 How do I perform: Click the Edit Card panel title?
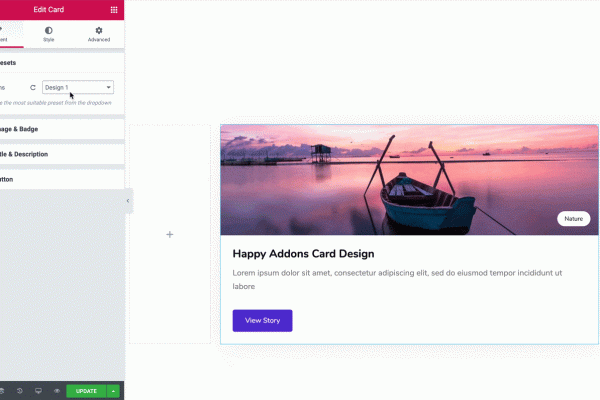click(x=49, y=10)
